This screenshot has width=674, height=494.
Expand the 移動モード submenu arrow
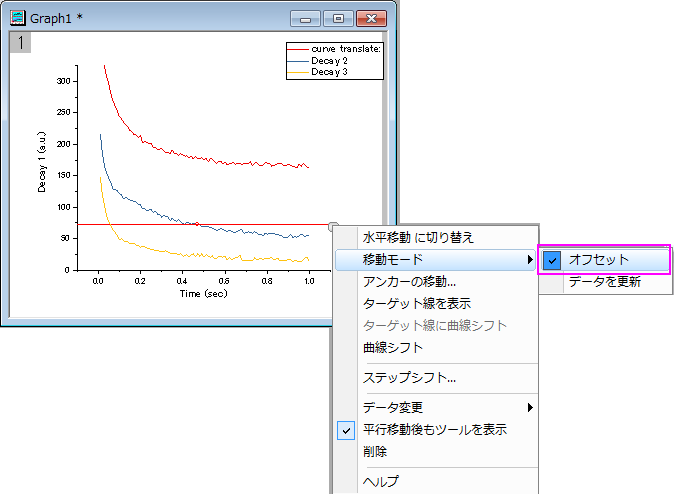pos(530,260)
